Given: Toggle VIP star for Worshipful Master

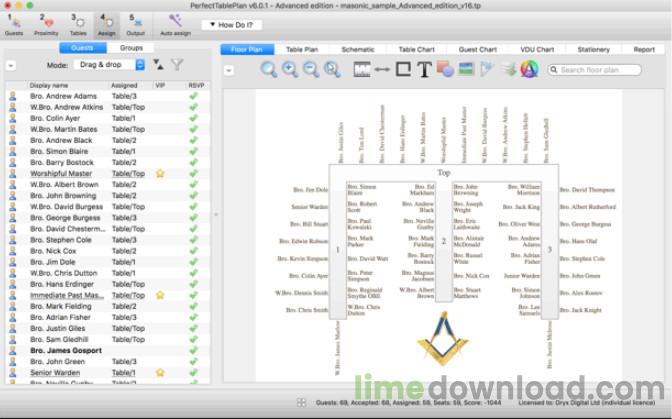Looking at the screenshot, I should pos(160,174).
